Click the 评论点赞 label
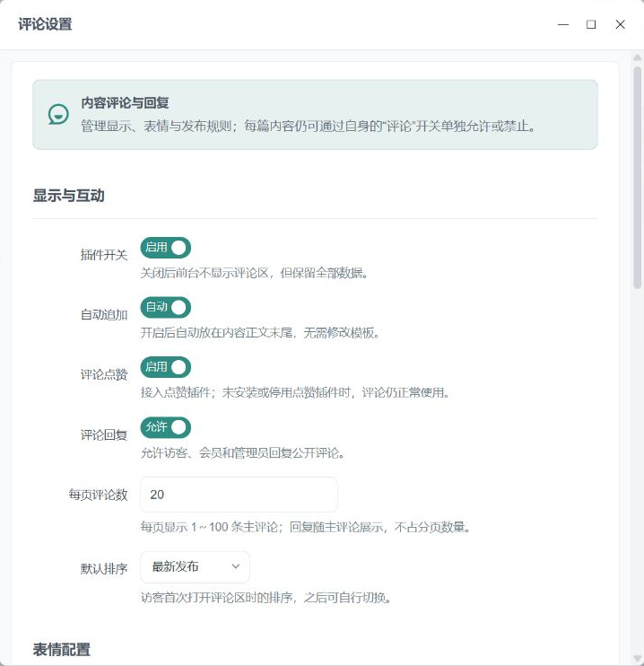 [104, 374]
